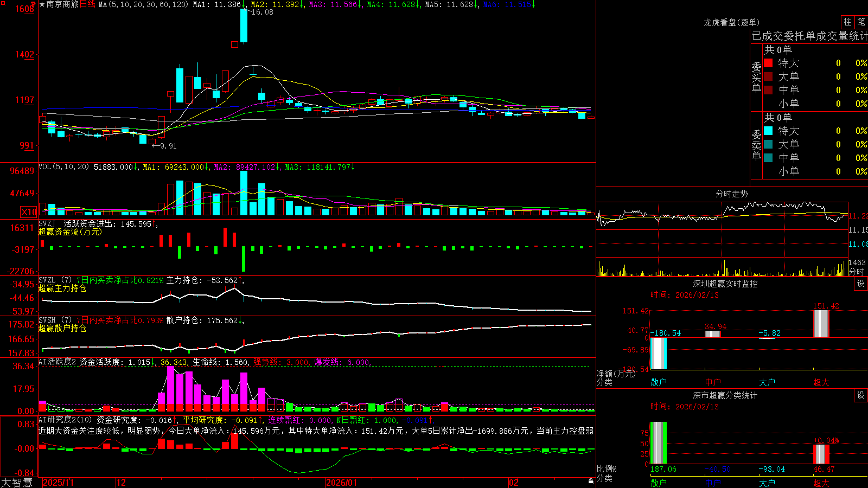Click the 151.42 超大 bar in 实时监控
This screenshot has height=488, width=868.
click(821, 324)
